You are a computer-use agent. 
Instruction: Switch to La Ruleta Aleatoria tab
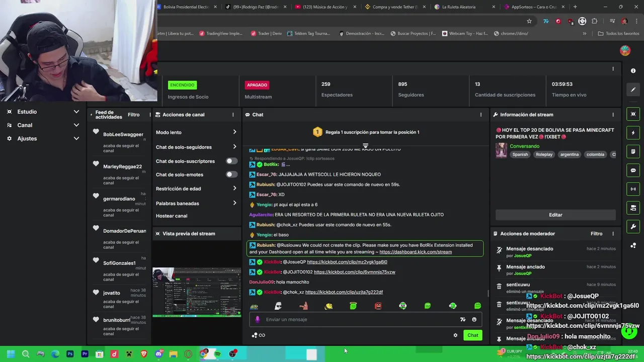463,7
